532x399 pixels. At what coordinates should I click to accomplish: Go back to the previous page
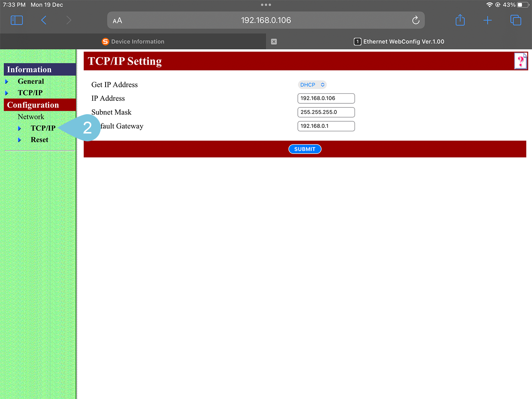(44, 20)
